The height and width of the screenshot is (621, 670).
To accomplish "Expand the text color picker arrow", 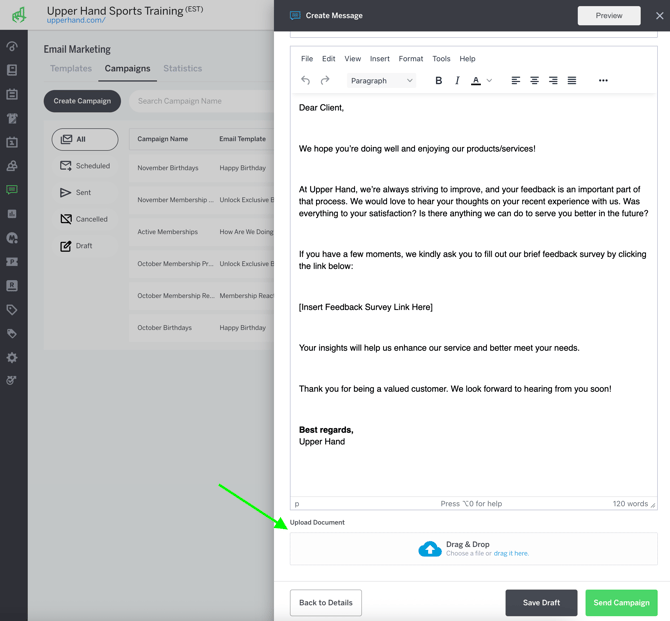I will coord(489,81).
